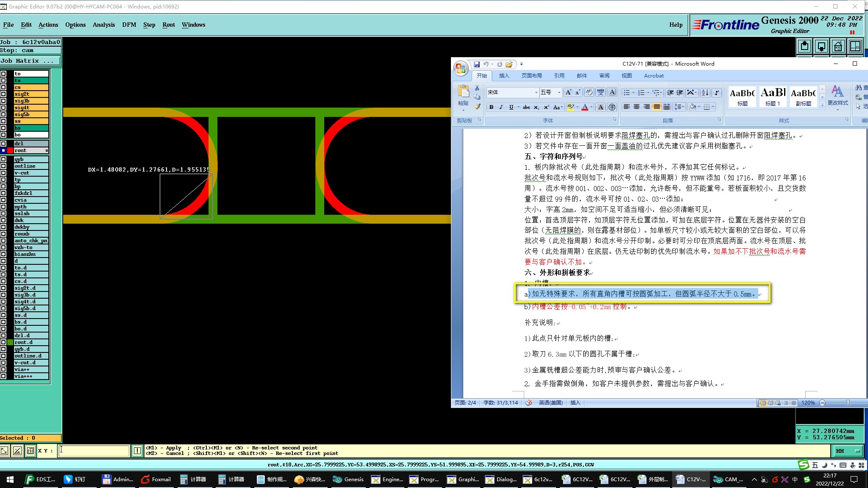Viewport: 868px width, 488px height.
Task: Switch to the 页面布局 ribbon tab
Action: (x=531, y=76)
